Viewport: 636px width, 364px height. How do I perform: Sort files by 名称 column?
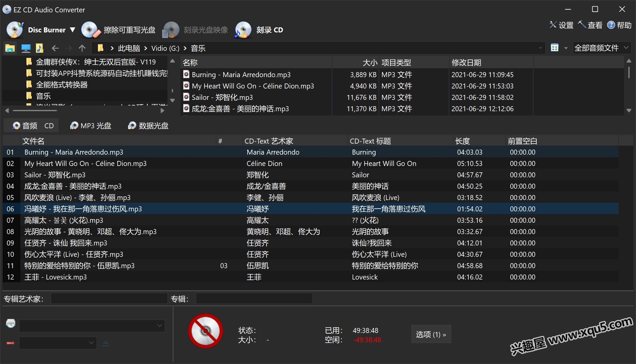pyautogui.click(x=256, y=62)
